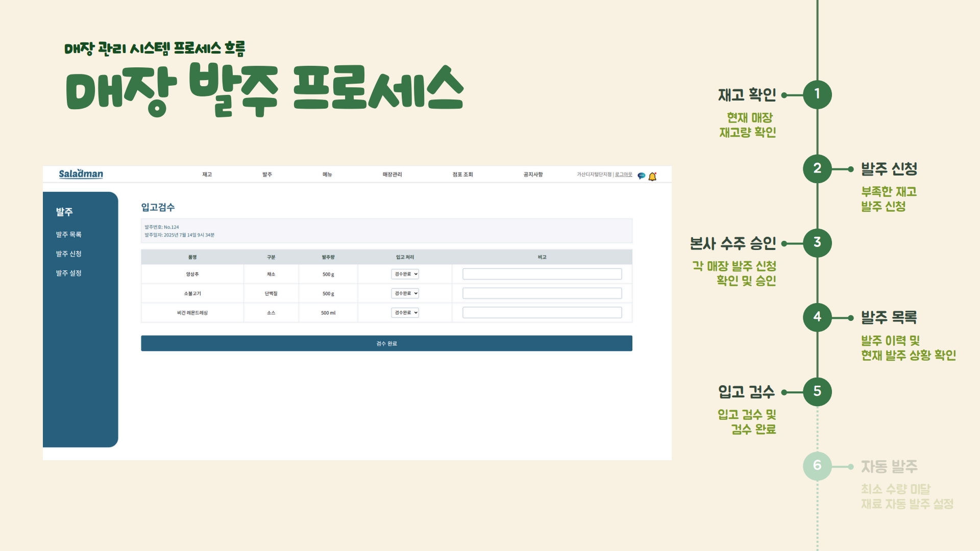Select step 5 circle marker
This screenshot has width=980, height=551.
pyautogui.click(x=817, y=392)
